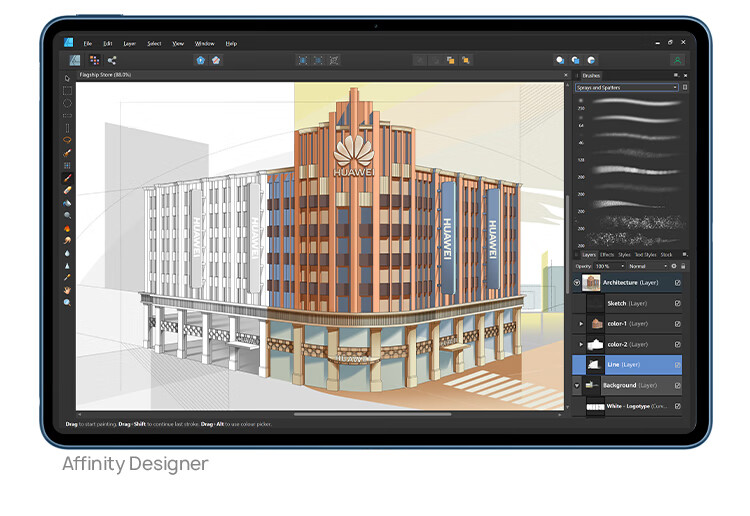Click the Flagship Store document tab
Viewport: 750px width, 516px height.
pyautogui.click(x=105, y=75)
